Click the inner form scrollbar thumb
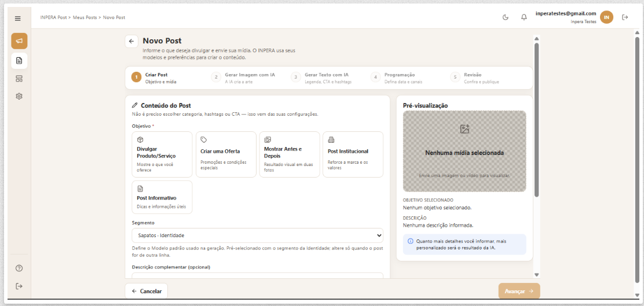This screenshot has width=644, height=306. (536, 119)
